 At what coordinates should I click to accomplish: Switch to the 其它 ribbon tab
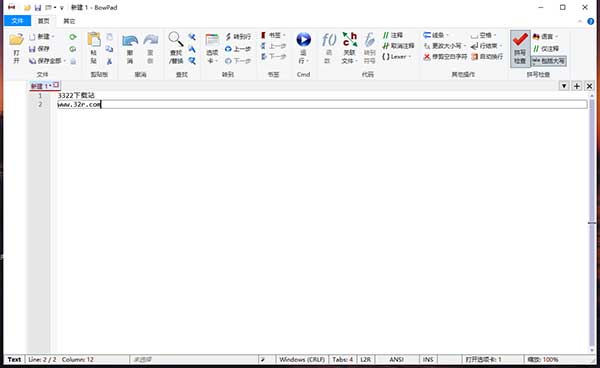69,21
